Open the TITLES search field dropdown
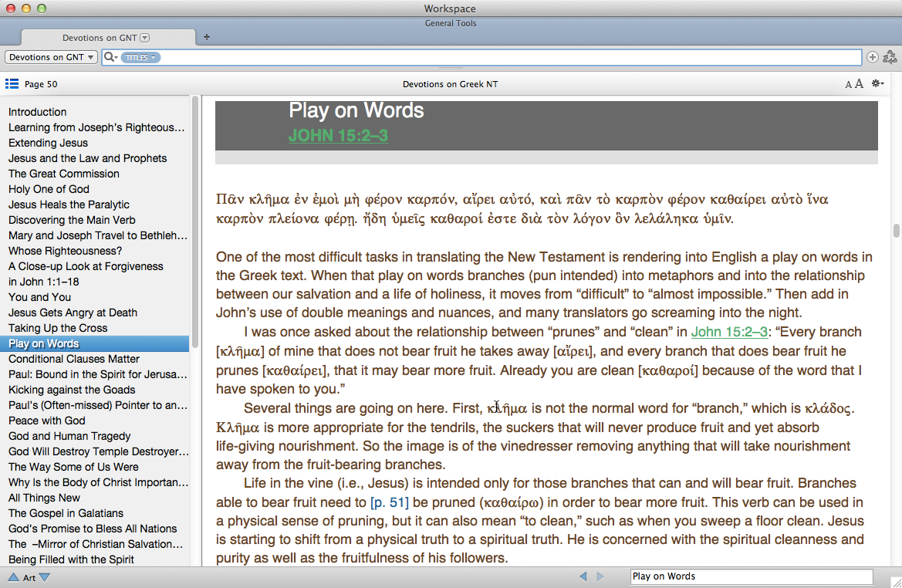The image size is (902, 588). 141,58
